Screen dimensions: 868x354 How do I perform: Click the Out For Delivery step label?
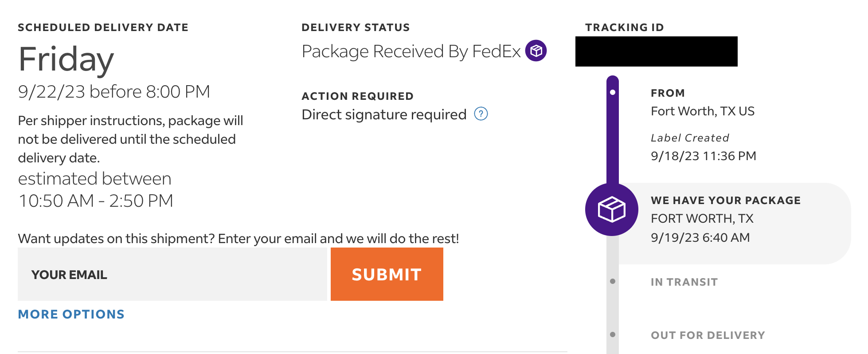(708, 335)
